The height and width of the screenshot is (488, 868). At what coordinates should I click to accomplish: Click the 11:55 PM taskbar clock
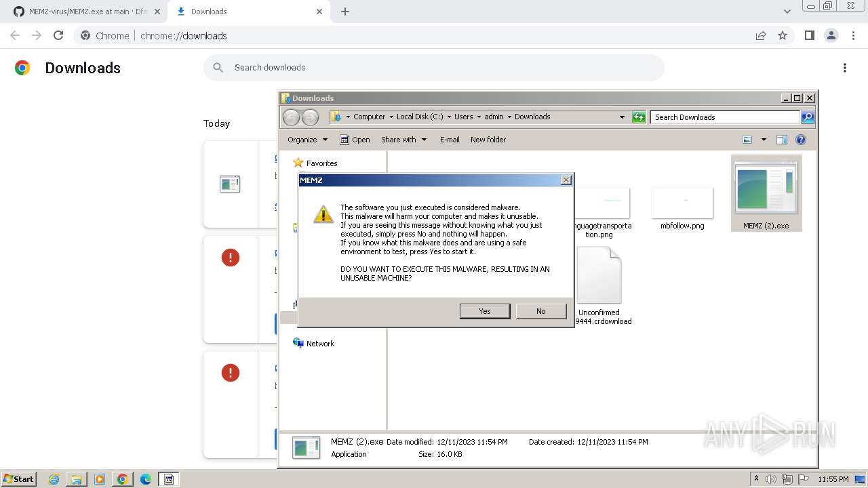click(833, 479)
